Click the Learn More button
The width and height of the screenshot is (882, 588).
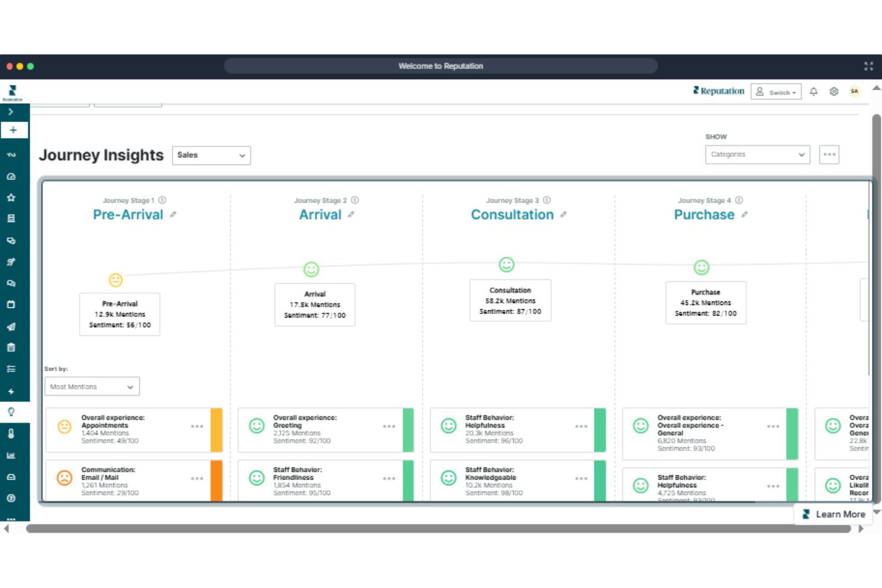coord(834,514)
